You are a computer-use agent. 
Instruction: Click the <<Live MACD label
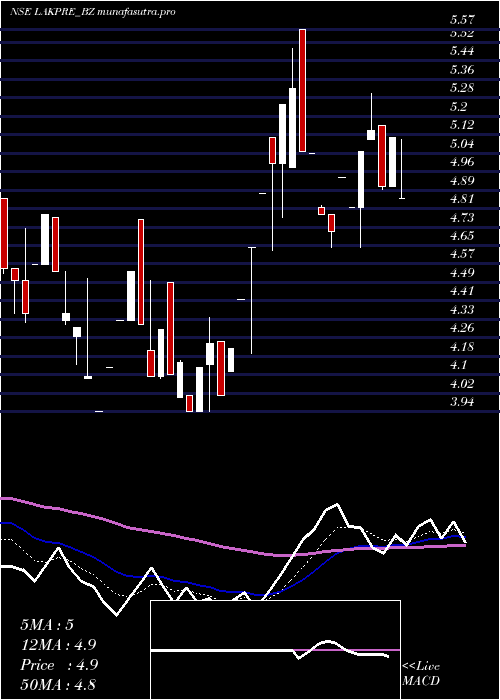tap(421, 674)
